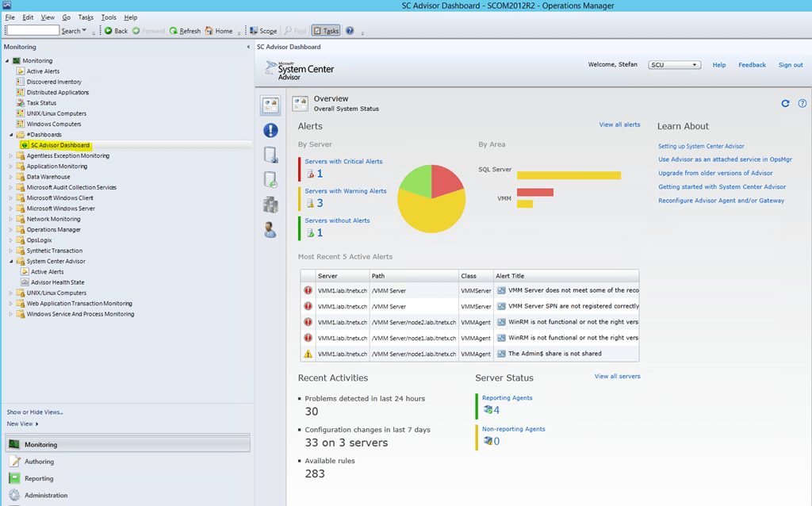Viewport: 812px width, 506px height.
Task: Click the red slice of the pie chart
Action: click(446, 180)
